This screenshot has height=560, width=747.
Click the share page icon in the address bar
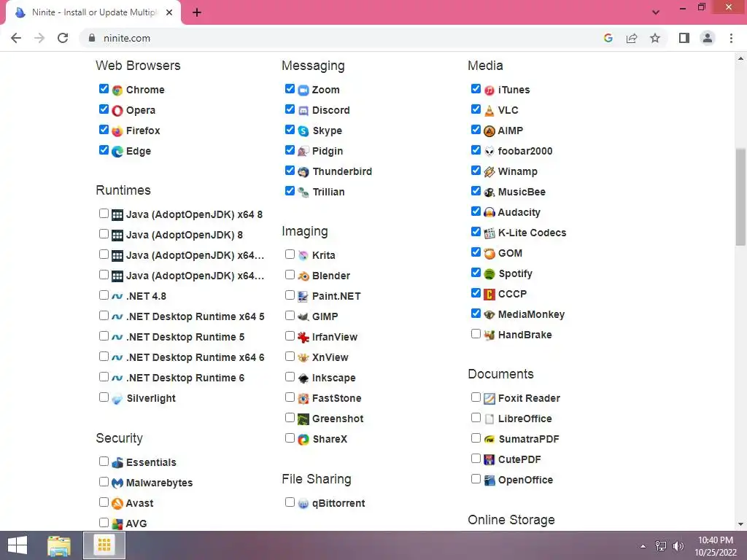(632, 38)
